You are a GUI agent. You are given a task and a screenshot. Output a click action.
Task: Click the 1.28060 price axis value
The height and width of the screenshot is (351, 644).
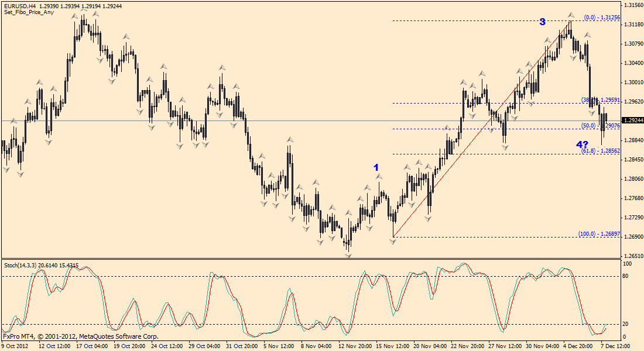[x=633, y=178]
